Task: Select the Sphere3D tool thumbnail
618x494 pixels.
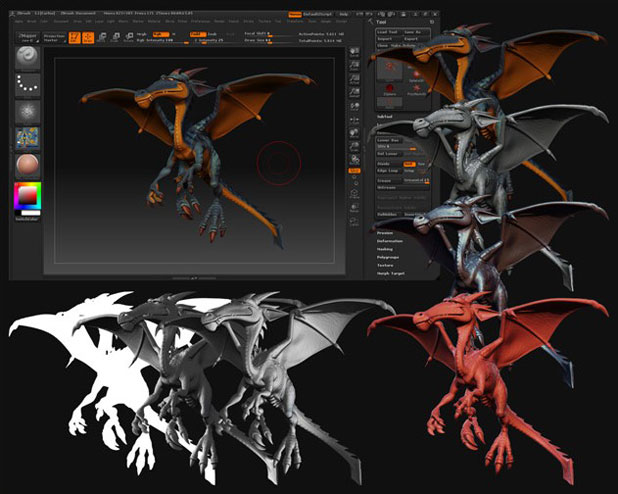Action: (416, 75)
